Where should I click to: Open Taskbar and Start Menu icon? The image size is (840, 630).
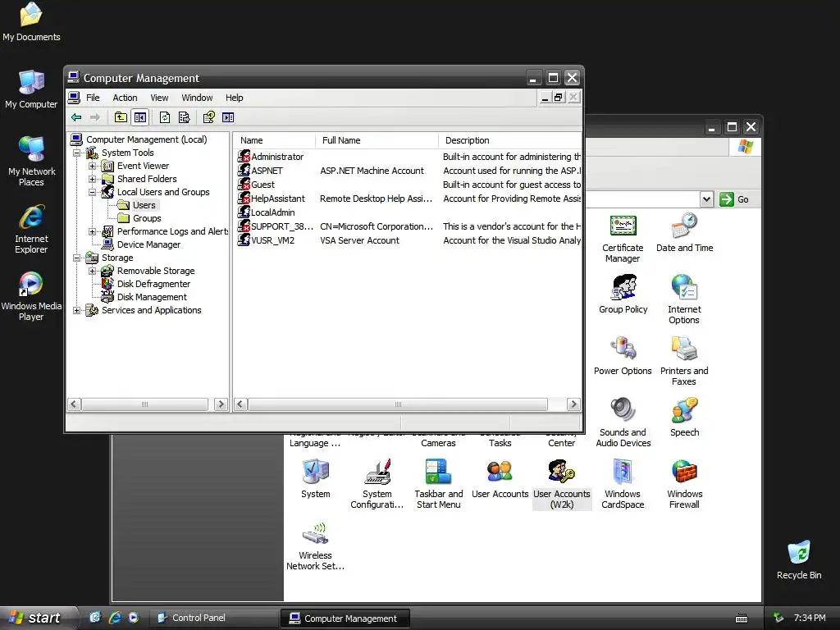438,484
